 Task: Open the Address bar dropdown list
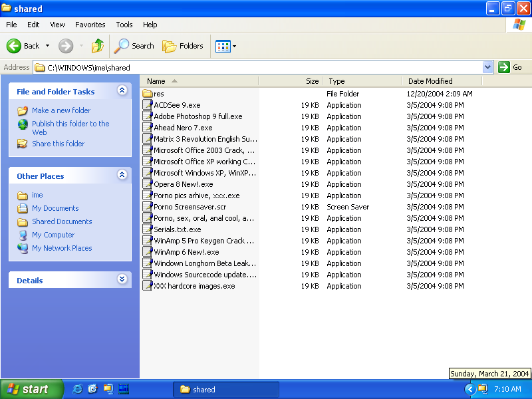[x=487, y=67]
